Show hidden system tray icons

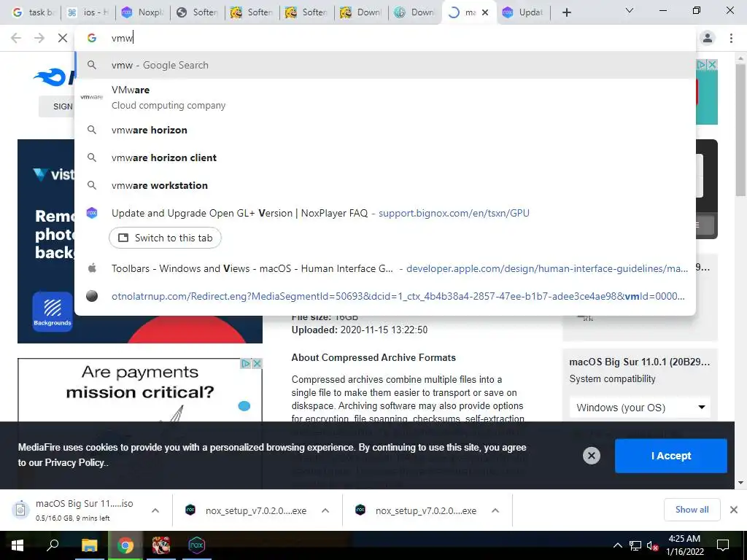pos(617,545)
